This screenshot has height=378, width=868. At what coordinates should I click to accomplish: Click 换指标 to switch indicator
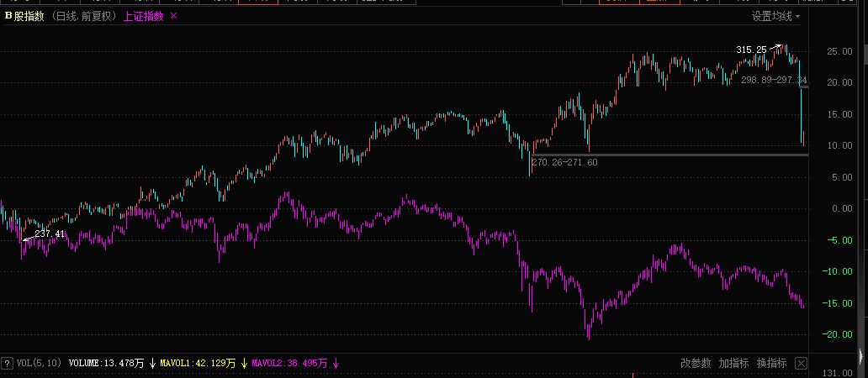(771, 364)
